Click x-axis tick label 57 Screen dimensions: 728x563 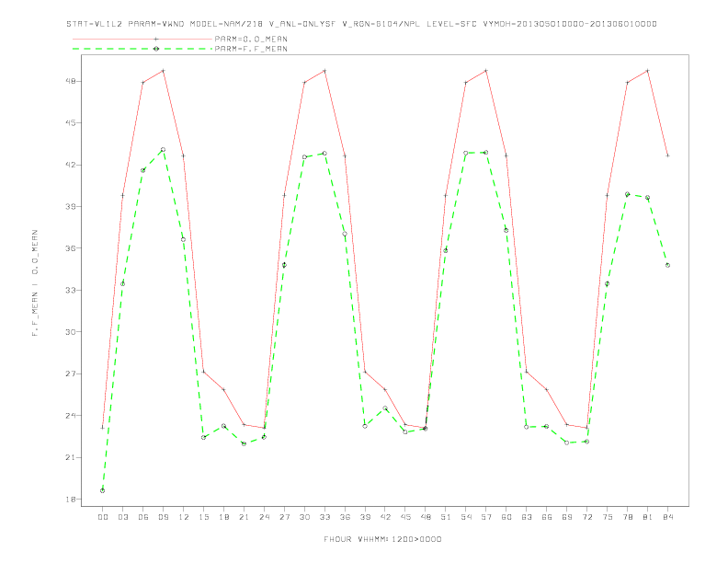[x=486, y=517]
